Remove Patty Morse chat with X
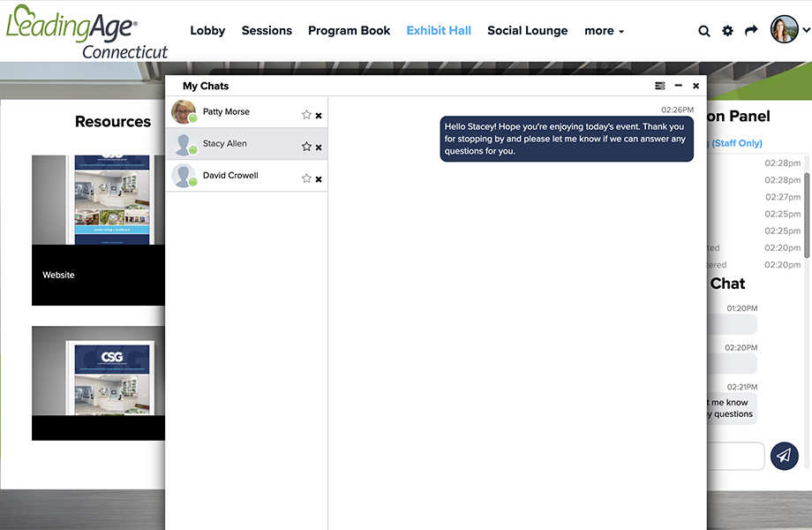 319,116
